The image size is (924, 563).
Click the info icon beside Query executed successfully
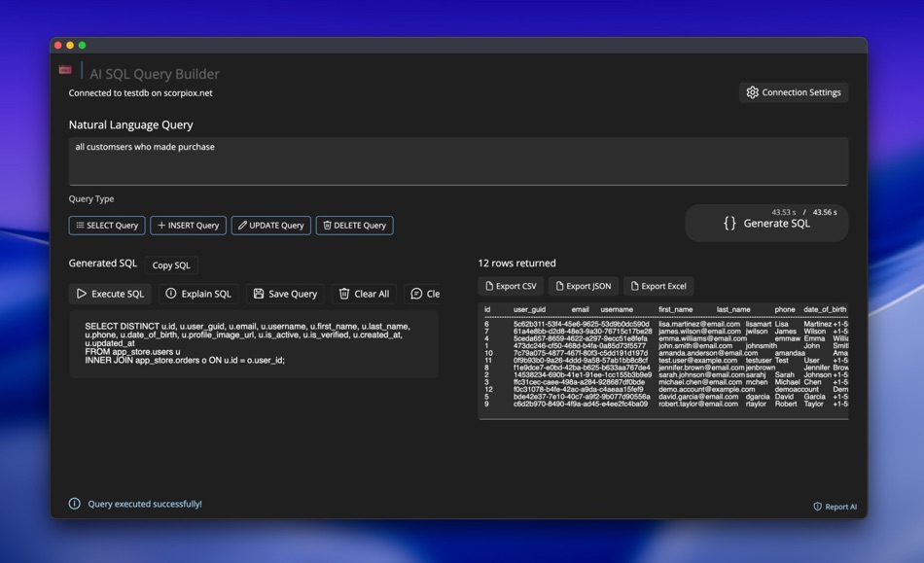tap(74, 503)
